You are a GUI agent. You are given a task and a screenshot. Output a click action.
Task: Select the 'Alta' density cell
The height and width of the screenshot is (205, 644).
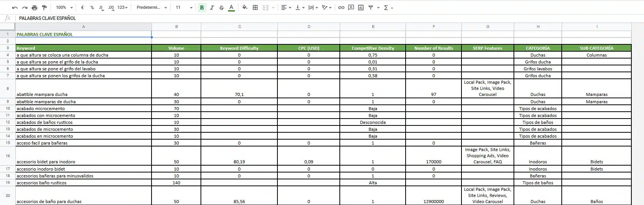point(373,183)
